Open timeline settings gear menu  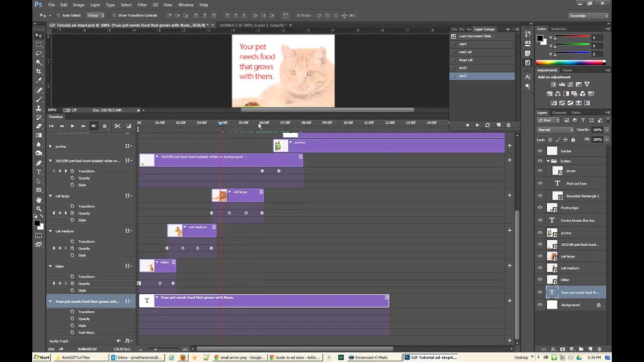(x=105, y=126)
